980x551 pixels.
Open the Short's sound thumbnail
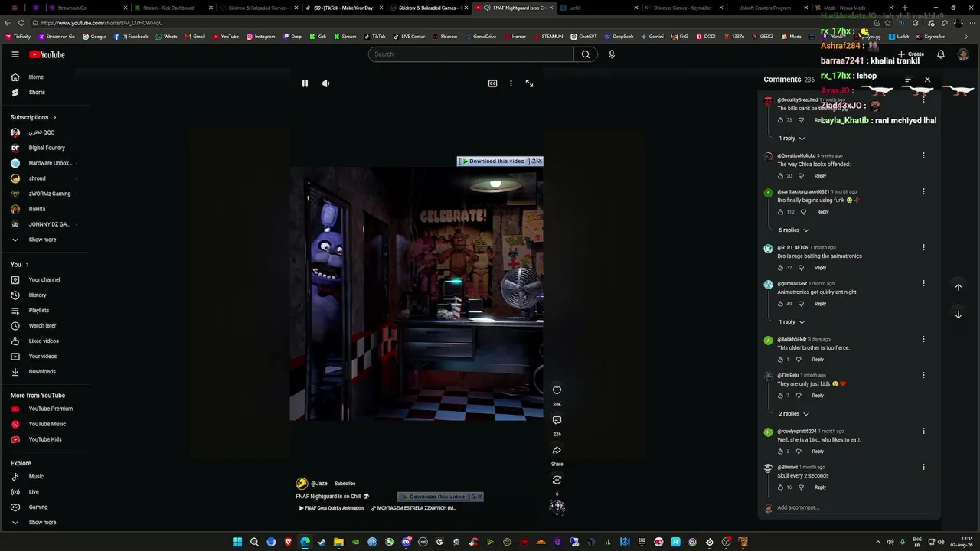pos(557,507)
